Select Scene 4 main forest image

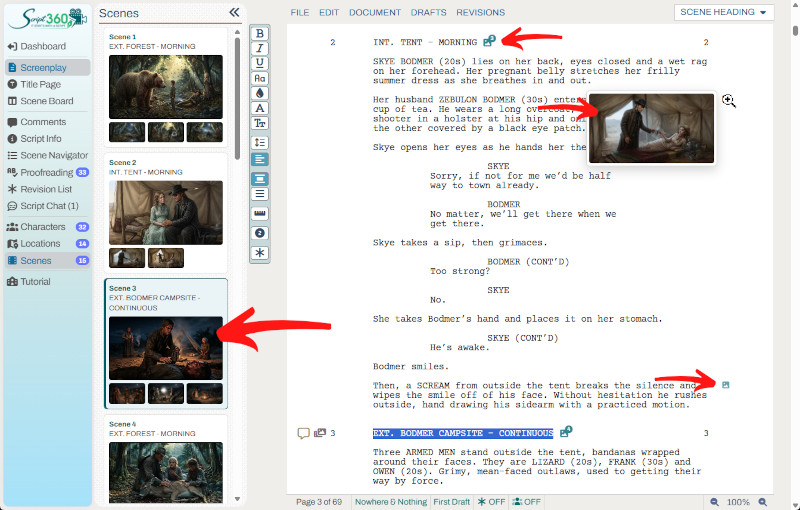coord(166,473)
